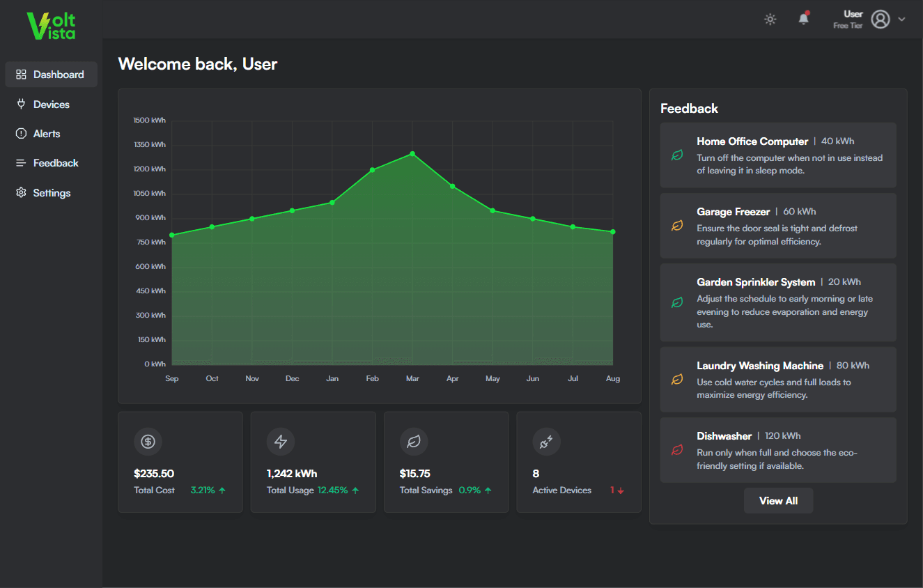Click the $235.50 Total Cost value

(x=154, y=474)
